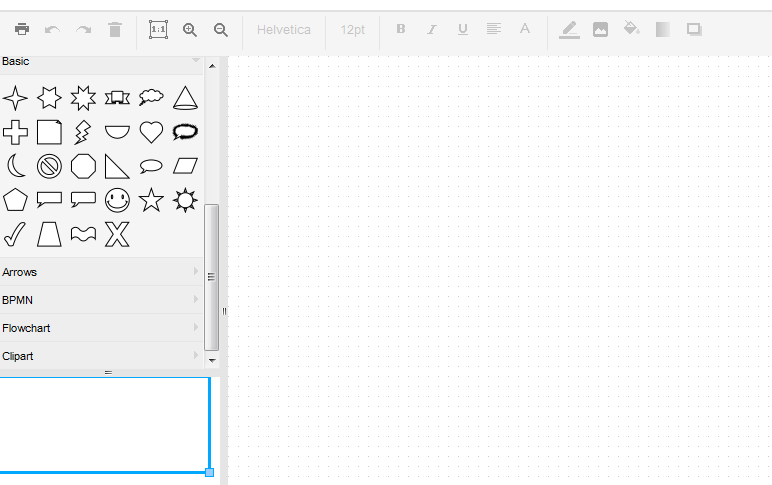Open the fill color bucket tool
772x485 pixels.
(x=631, y=28)
